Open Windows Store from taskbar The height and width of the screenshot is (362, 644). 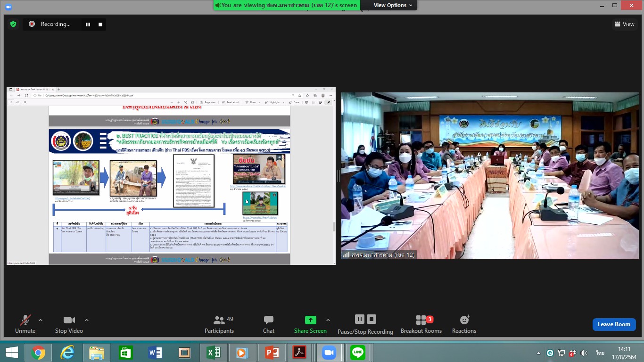[x=126, y=353]
